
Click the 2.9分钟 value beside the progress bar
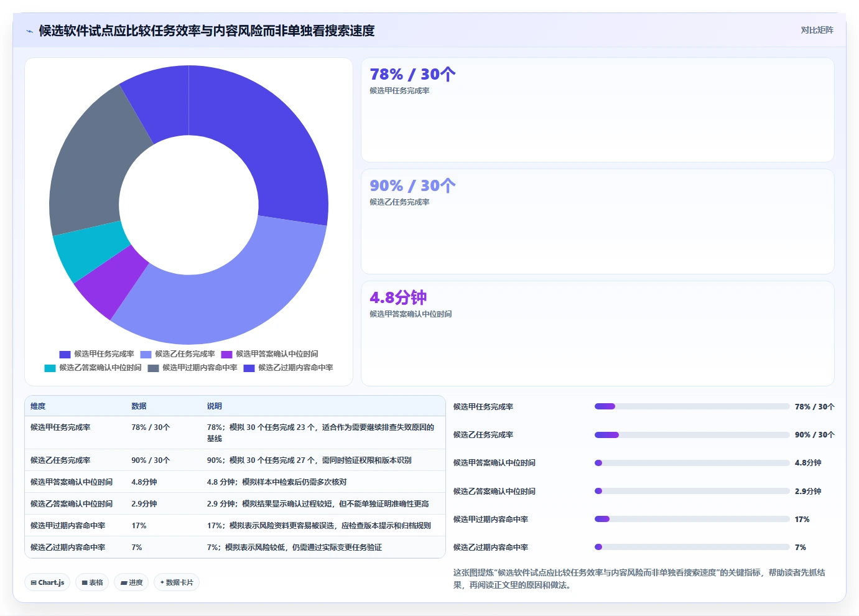(808, 491)
